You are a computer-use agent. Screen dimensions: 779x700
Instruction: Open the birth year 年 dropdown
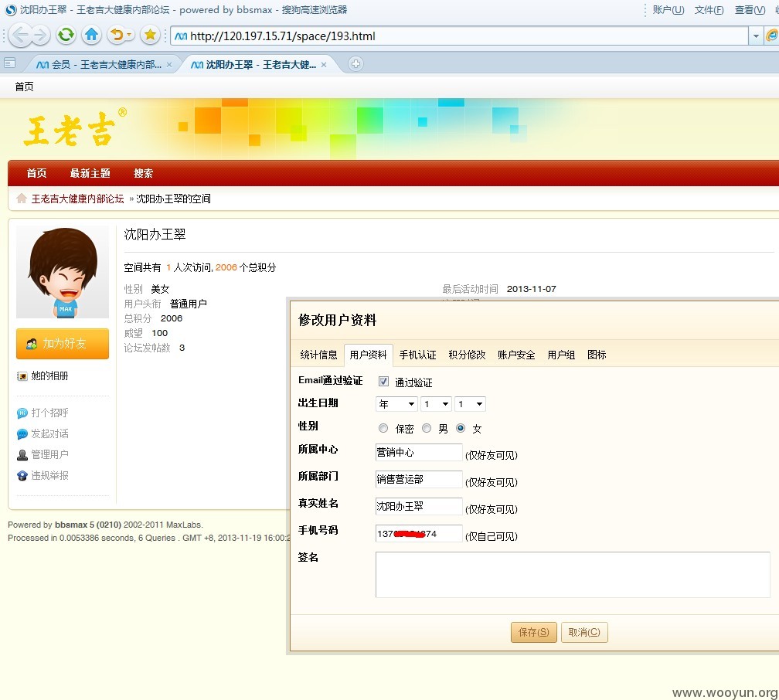[396, 404]
